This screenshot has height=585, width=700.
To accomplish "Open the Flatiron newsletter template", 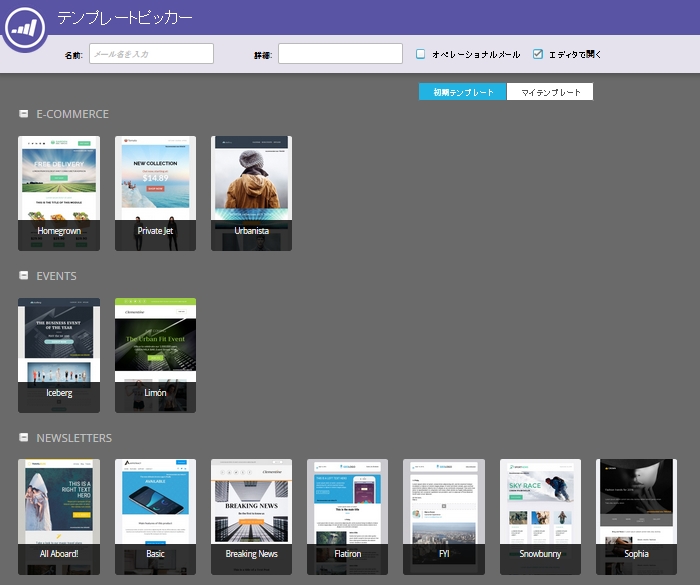I will pos(347,517).
